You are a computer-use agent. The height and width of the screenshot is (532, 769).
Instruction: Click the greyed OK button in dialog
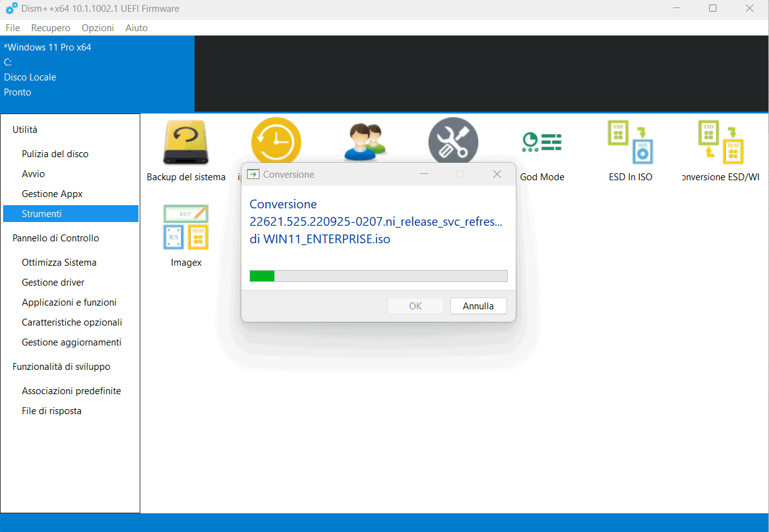click(415, 306)
